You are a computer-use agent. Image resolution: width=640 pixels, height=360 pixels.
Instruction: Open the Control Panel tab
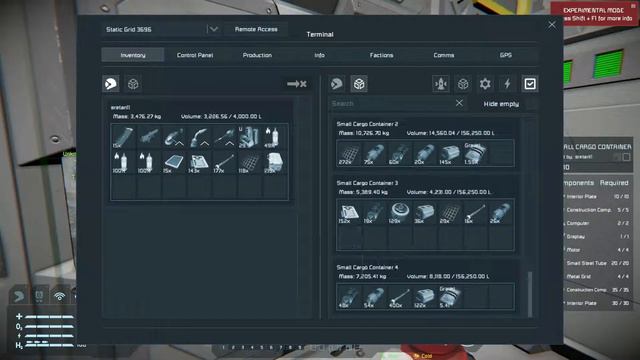click(x=195, y=55)
